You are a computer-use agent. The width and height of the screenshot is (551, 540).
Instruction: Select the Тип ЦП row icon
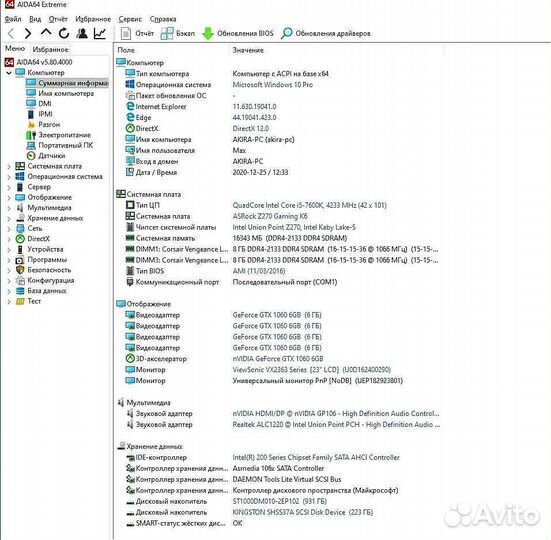[x=130, y=205]
